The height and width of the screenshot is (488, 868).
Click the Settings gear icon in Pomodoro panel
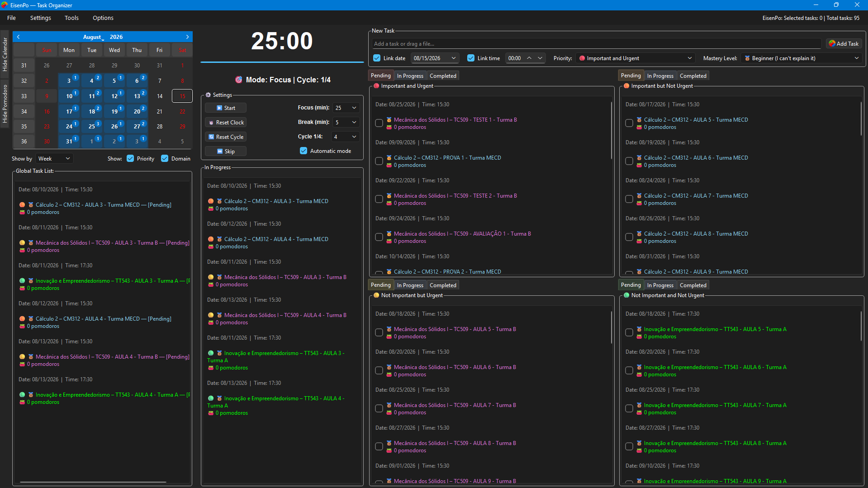click(208, 95)
